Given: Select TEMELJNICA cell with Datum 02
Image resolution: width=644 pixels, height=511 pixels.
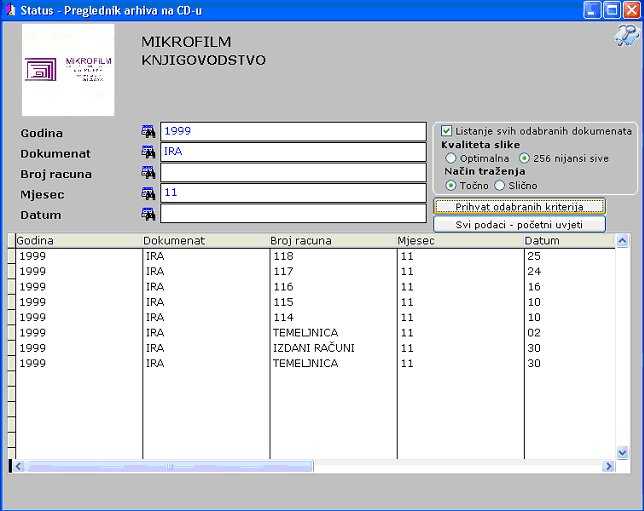Looking at the screenshot, I should (334, 333).
